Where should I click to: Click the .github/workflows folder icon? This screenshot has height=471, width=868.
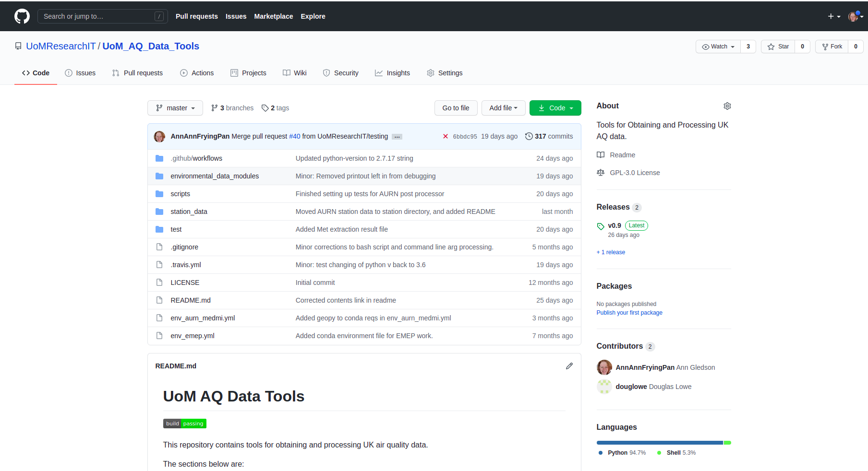159,158
